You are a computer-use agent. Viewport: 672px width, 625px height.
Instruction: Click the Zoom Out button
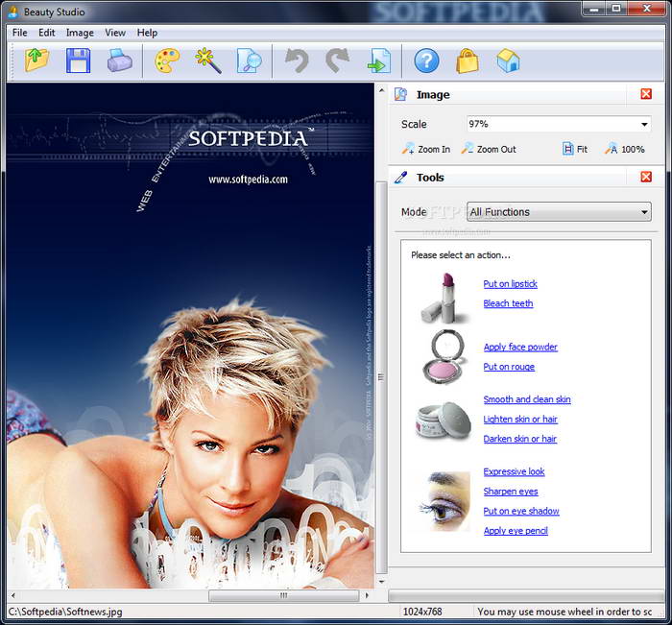(x=489, y=149)
